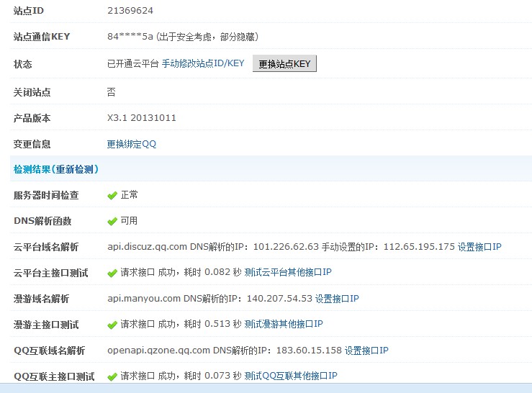Click the 漫游主接口测试 label
The width and height of the screenshot is (532, 393).
(x=46, y=325)
